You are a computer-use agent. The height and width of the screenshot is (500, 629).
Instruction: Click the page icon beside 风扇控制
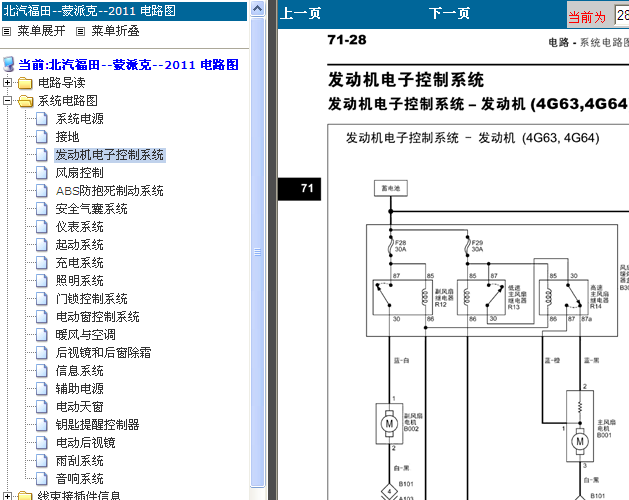[41, 173]
